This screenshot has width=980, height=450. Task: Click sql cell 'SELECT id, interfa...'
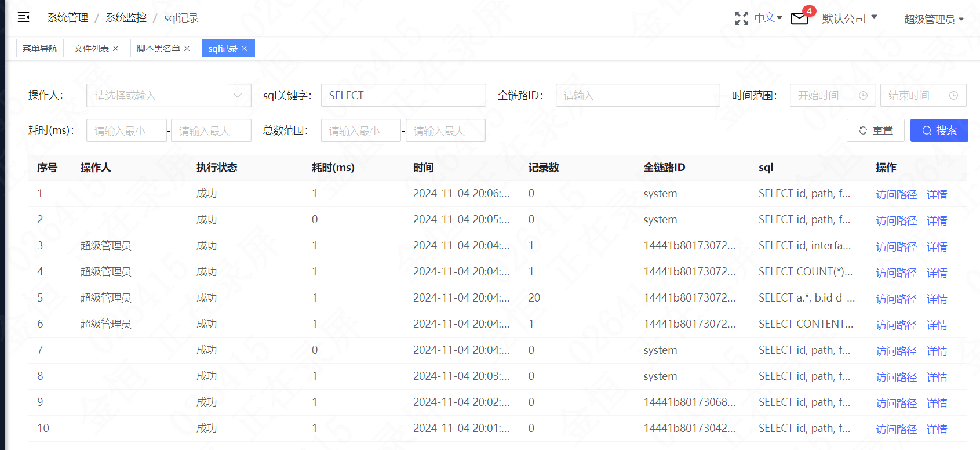804,246
